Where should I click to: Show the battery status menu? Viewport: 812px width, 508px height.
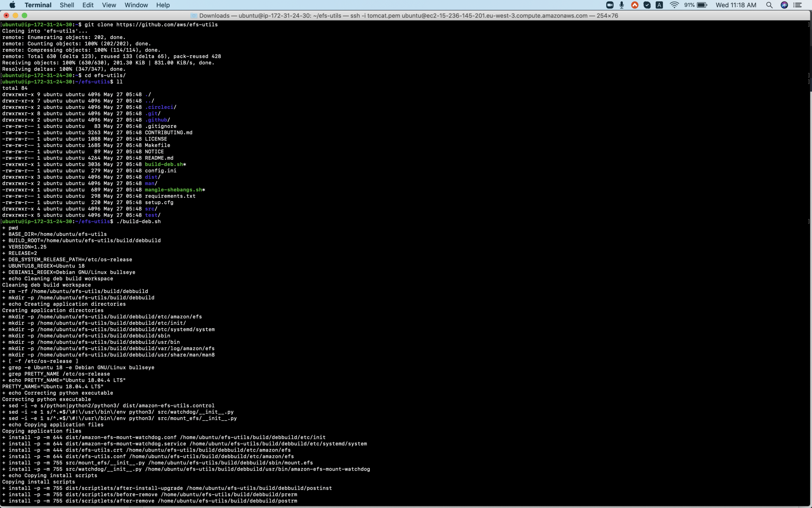702,5
